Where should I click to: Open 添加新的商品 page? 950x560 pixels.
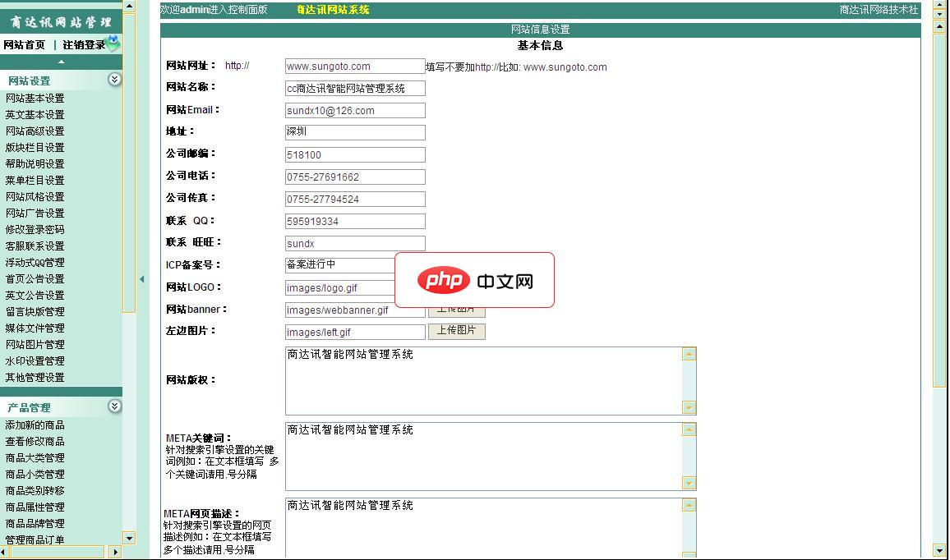point(33,425)
